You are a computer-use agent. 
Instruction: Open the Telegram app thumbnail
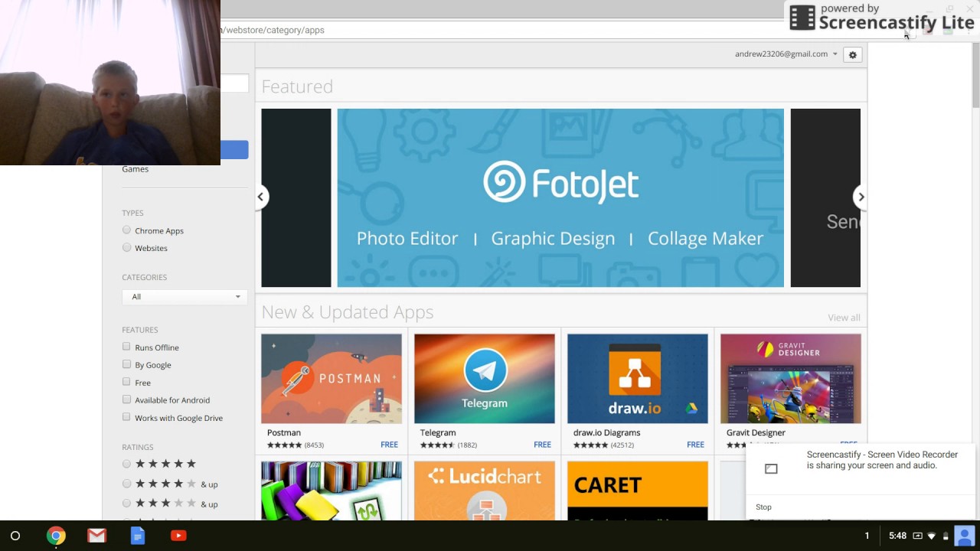point(485,378)
